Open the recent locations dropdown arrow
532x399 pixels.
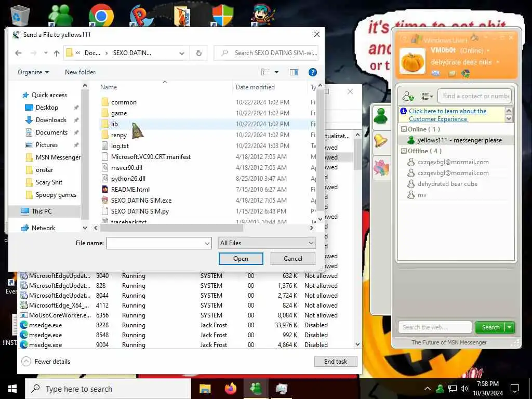tap(46, 53)
